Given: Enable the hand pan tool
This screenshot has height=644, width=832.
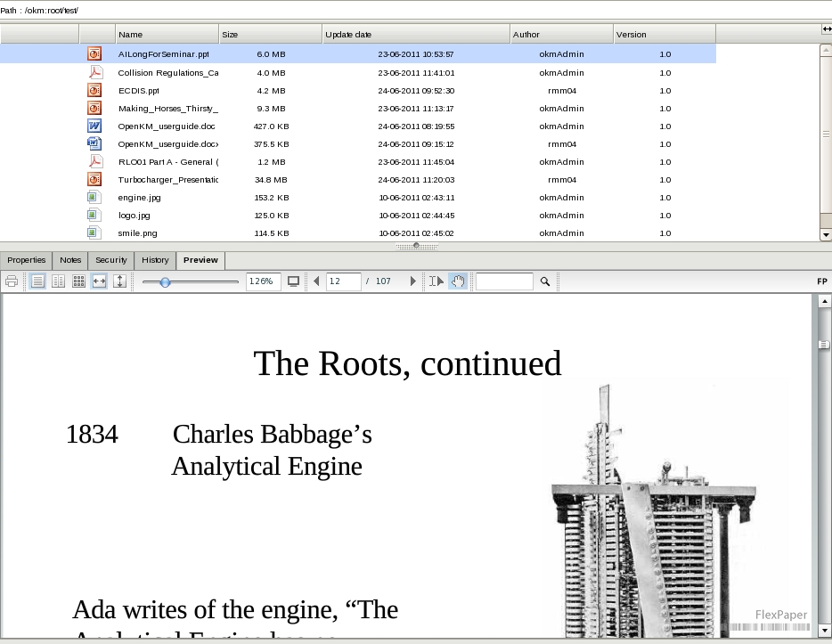Looking at the screenshot, I should pyautogui.click(x=457, y=281).
